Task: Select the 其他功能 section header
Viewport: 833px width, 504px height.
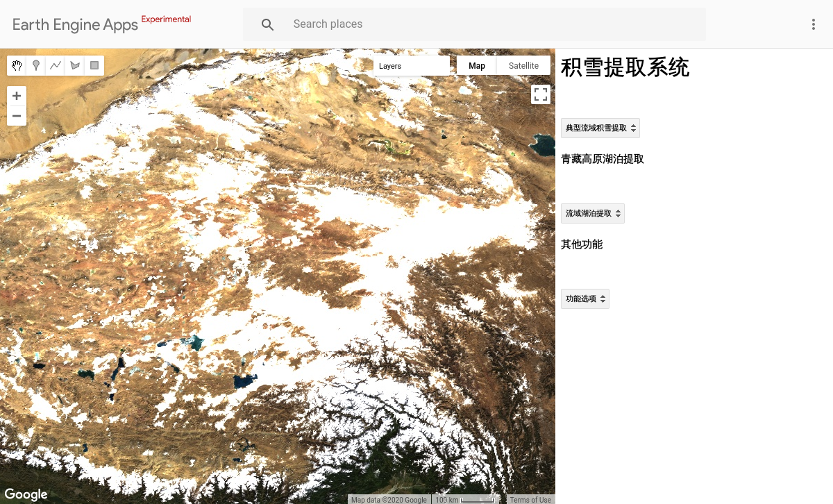Action: point(582,244)
